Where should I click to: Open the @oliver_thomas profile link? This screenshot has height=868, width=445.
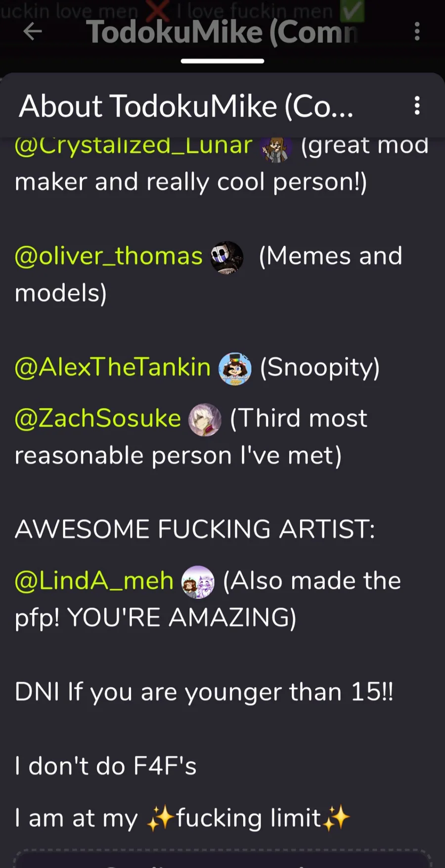[108, 257]
